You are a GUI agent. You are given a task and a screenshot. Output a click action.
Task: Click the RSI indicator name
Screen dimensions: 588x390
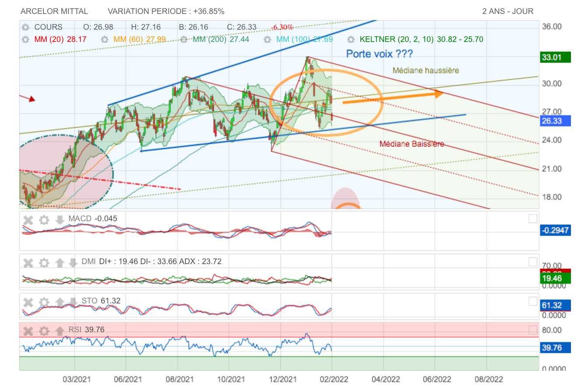click(75, 330)
